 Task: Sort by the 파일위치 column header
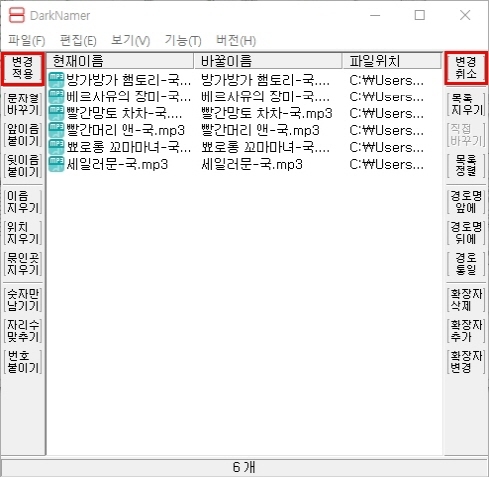392,61
